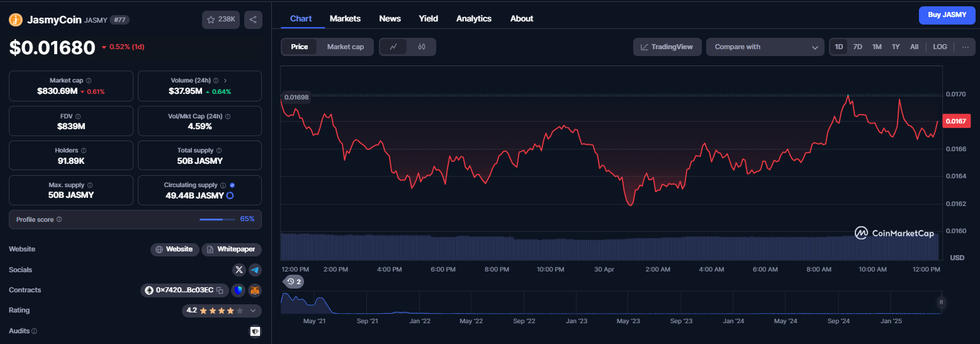The height and width of the screenshot is (344, 980).
Task: Open the X (Twitter) social icon
Action: [239, 270]
